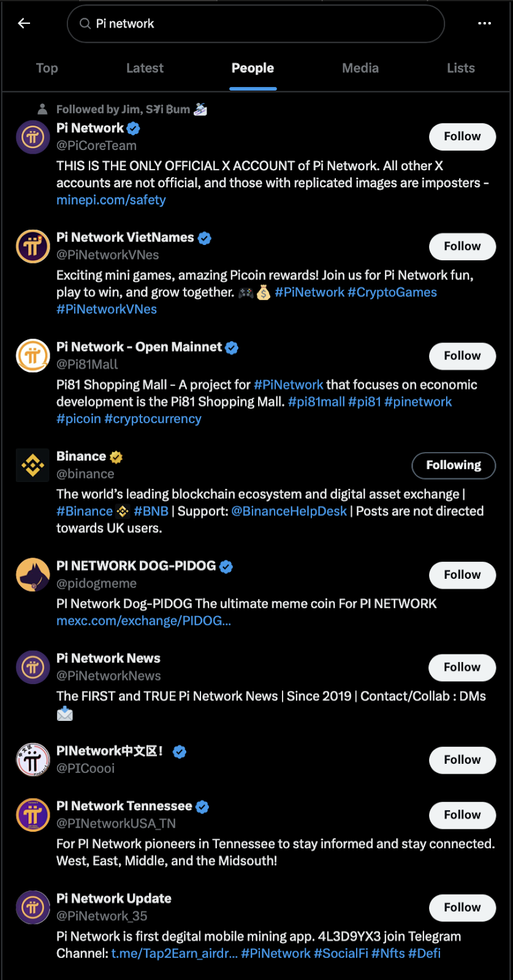Click the search magnifier icon
The image size is (513, 980).
tap(85, 23)
